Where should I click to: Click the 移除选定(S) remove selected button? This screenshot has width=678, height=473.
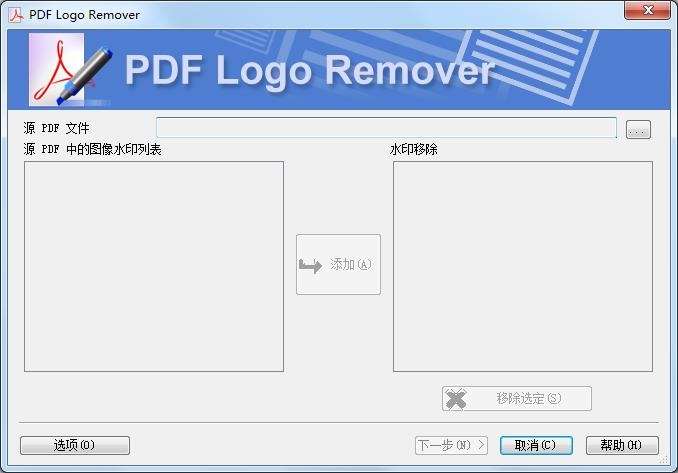[517, 398]
